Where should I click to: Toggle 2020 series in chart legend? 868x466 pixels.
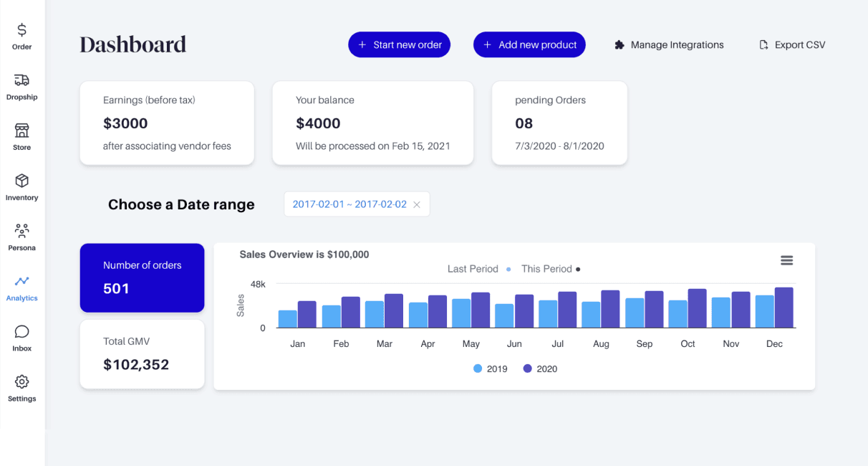click(x=540, y=368)
